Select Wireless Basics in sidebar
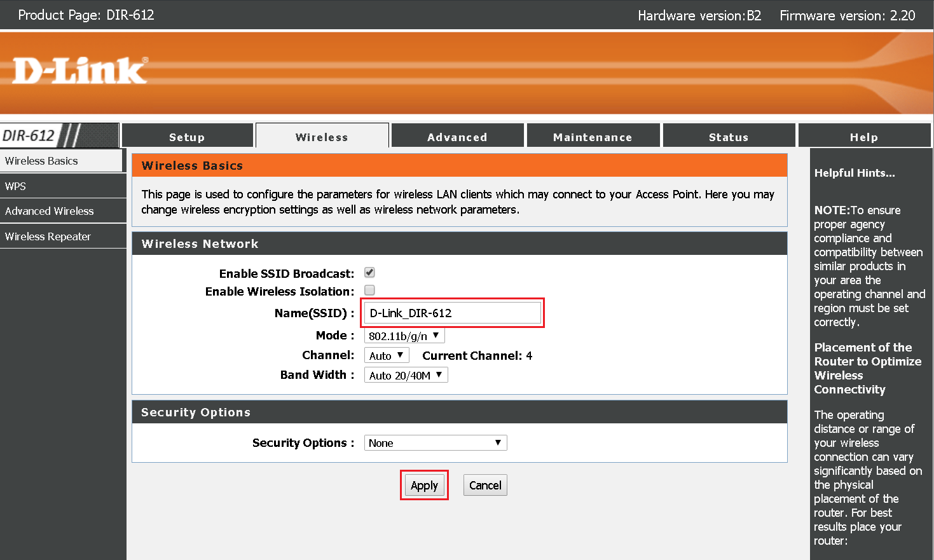The image size is (934, 560). tap(61, 161)
